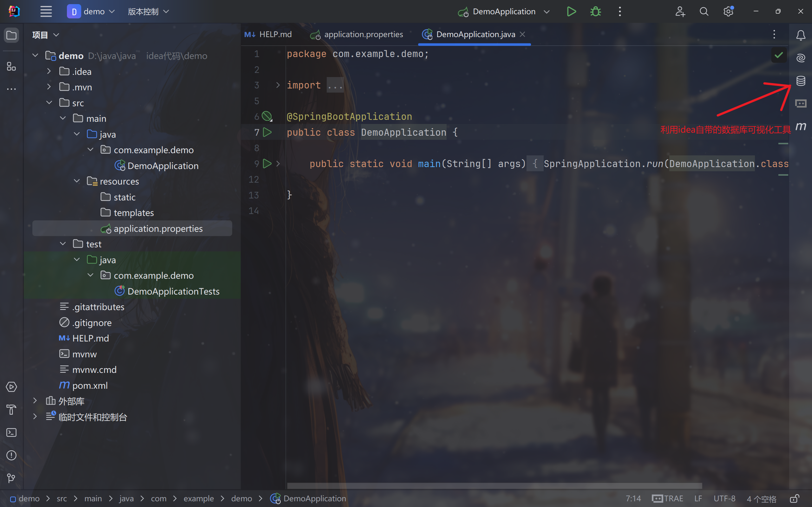Open the Structure tool window
The width and height of the screenshot is (812, 507).
[11, 67]
